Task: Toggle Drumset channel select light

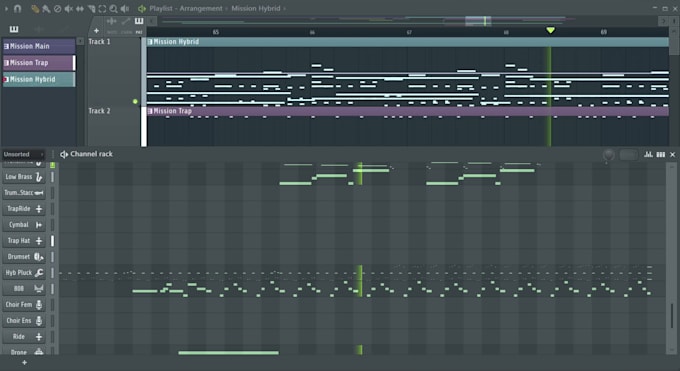Action: pos(52,257)
